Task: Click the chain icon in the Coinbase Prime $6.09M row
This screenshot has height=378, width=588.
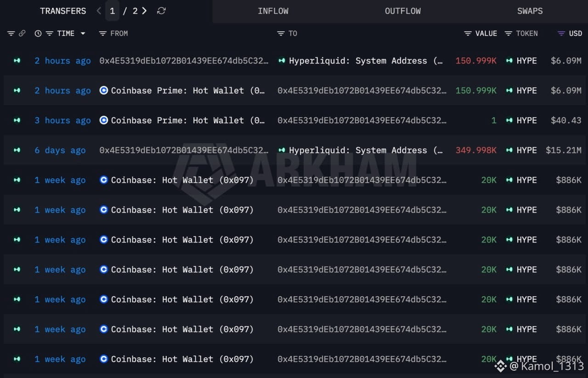Action: [17, 90]
